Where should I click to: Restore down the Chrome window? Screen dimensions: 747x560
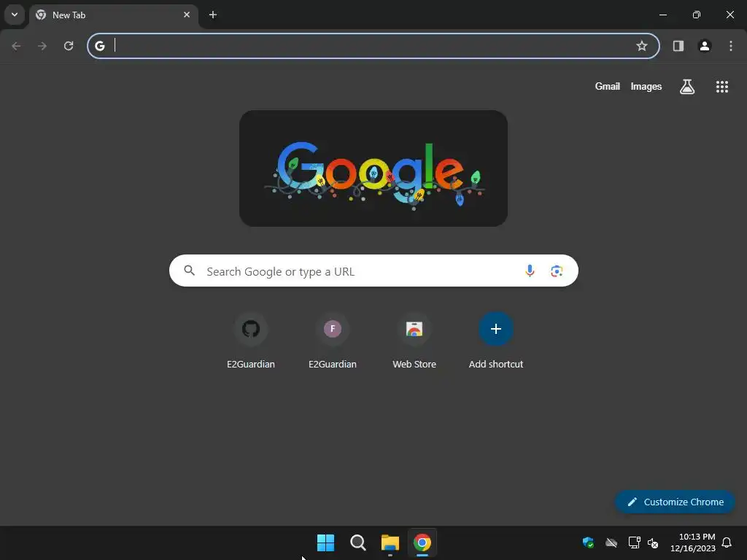pos(697,15)
